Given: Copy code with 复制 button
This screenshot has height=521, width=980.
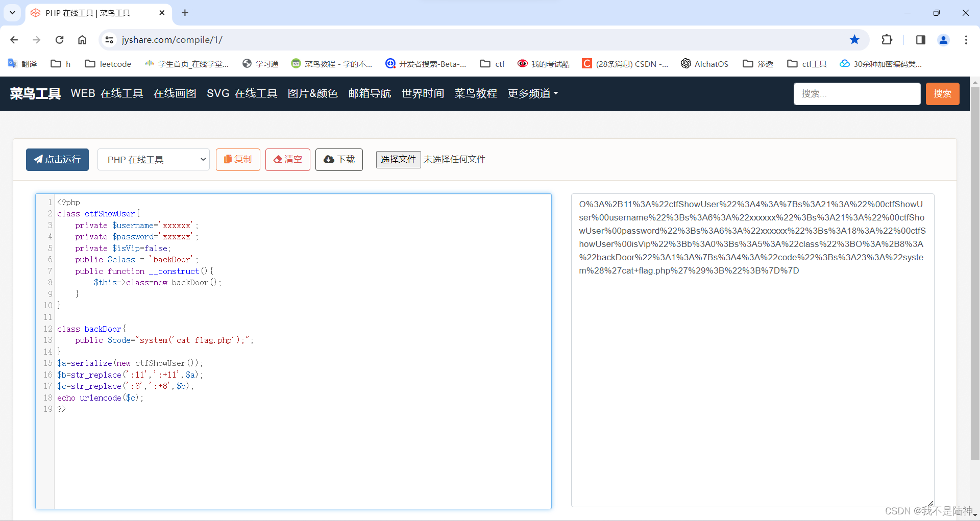Looking at the screenshot, I should pos(238,160).
